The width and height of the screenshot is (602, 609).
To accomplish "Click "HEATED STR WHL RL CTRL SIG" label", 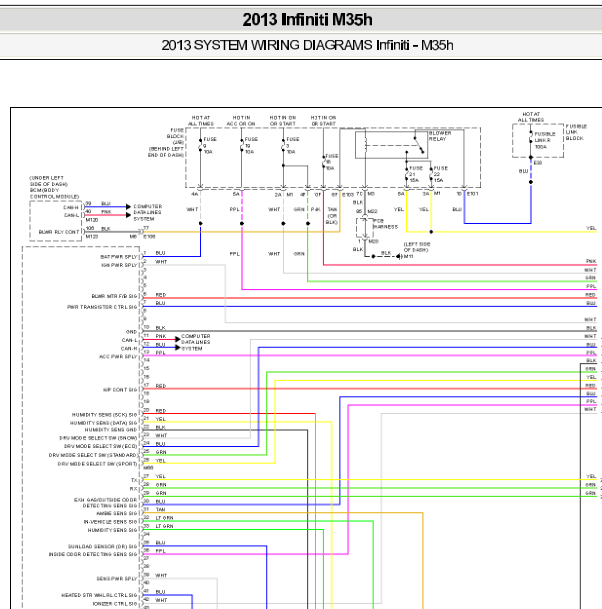I will click(x=99, y=595).
